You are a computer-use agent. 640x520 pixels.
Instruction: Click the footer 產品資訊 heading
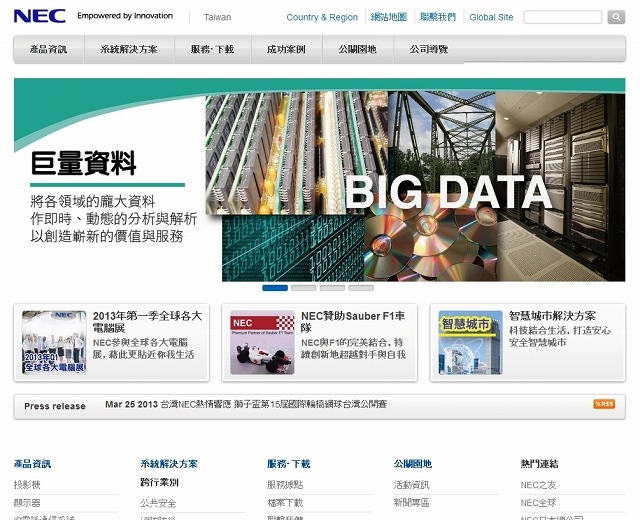(32, 464)
